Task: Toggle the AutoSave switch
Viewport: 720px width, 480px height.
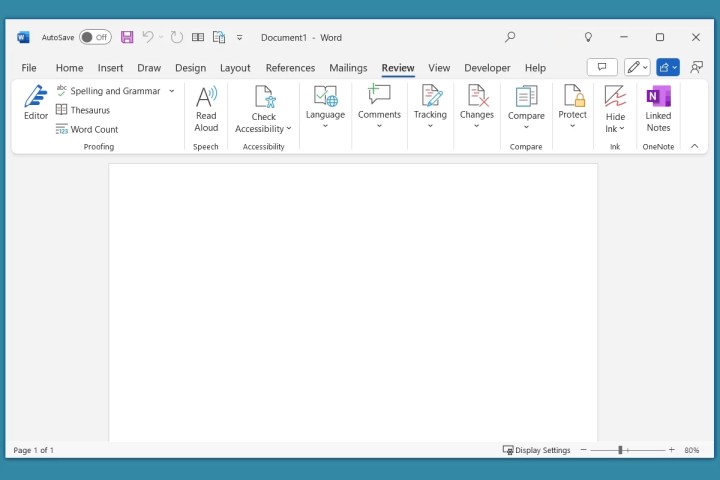Action: click(95, 37)
